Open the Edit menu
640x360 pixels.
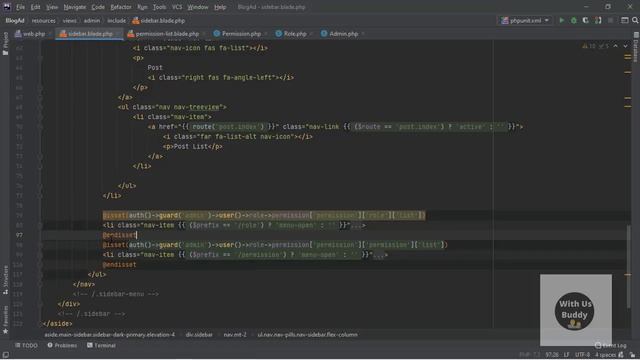tap(36, 7)
